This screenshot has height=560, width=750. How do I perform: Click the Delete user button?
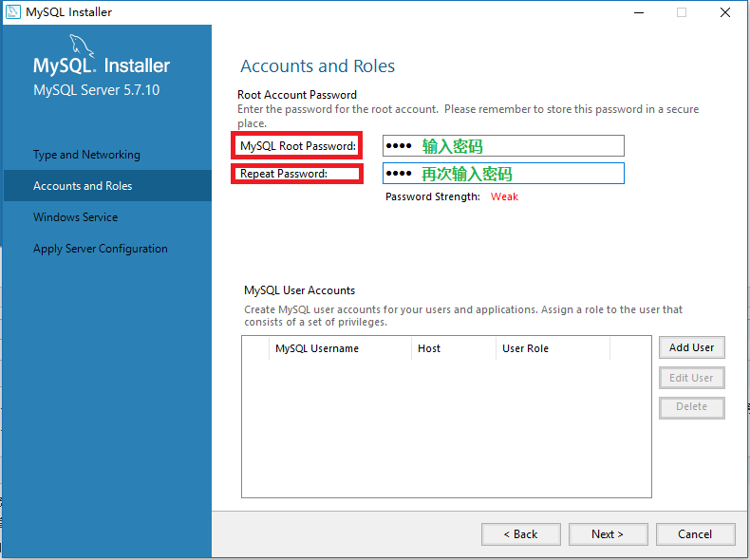[x=692, y=407]
